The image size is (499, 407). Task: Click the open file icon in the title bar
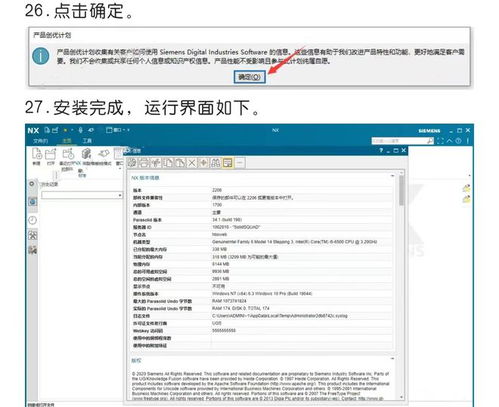point(55,130)
